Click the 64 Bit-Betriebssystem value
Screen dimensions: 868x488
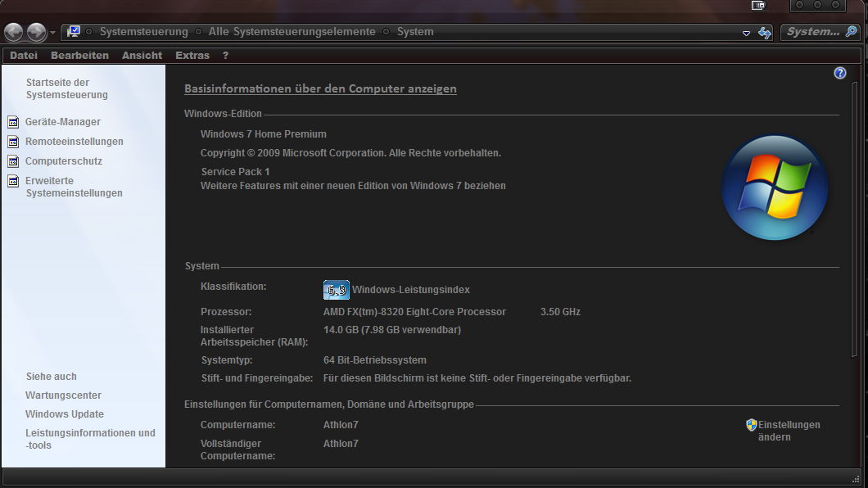[x=375, y=360]
